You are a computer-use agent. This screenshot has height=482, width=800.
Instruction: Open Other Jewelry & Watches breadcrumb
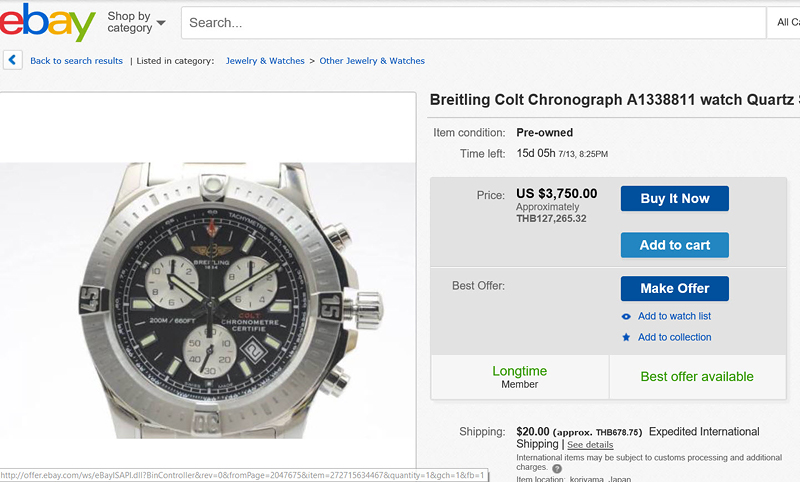tap(372, 61)
